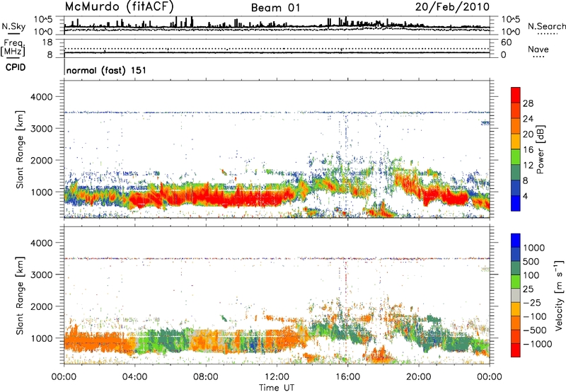
Task: Click the "20" Power colorbar value
Action: pos(528,134)
